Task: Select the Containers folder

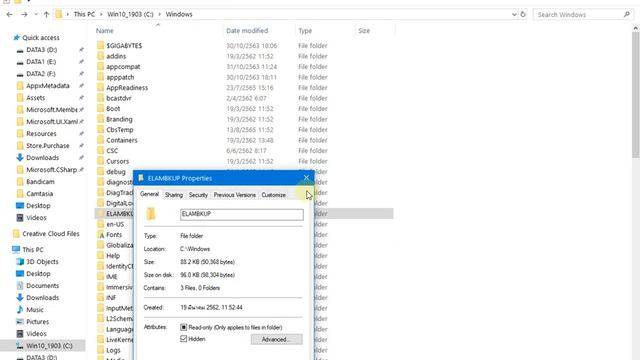Action: pos(122,140)
